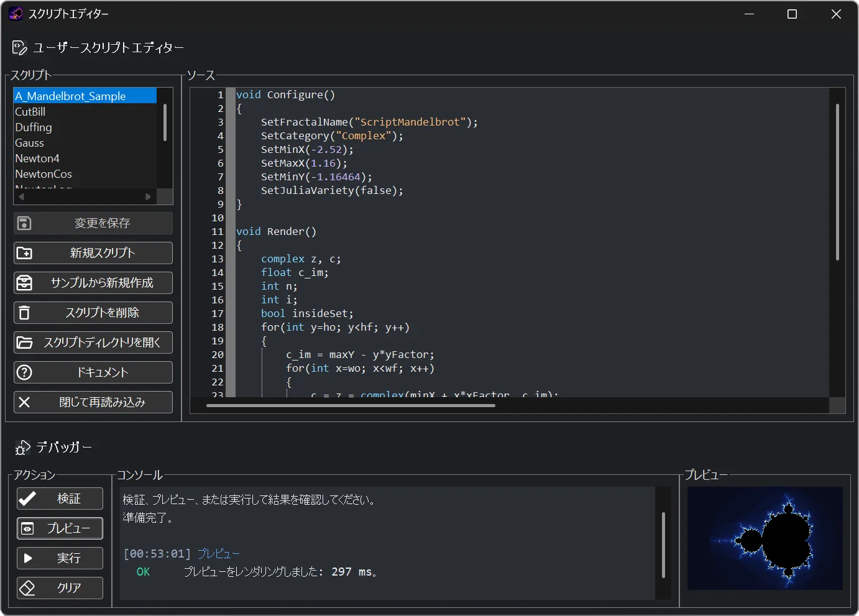Open documentation via ドキュメント button

[93, 372]
